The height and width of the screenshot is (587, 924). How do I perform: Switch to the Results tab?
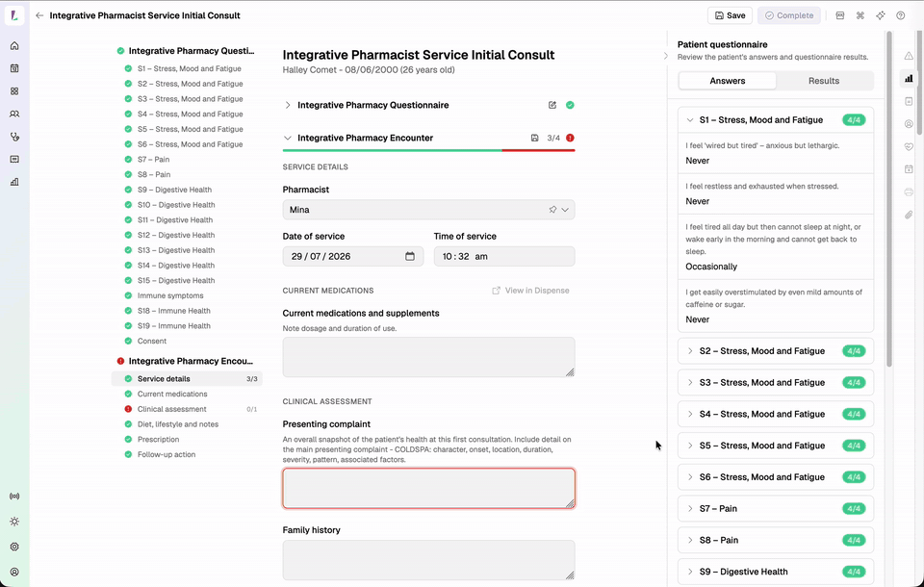[x=824, y=81]
